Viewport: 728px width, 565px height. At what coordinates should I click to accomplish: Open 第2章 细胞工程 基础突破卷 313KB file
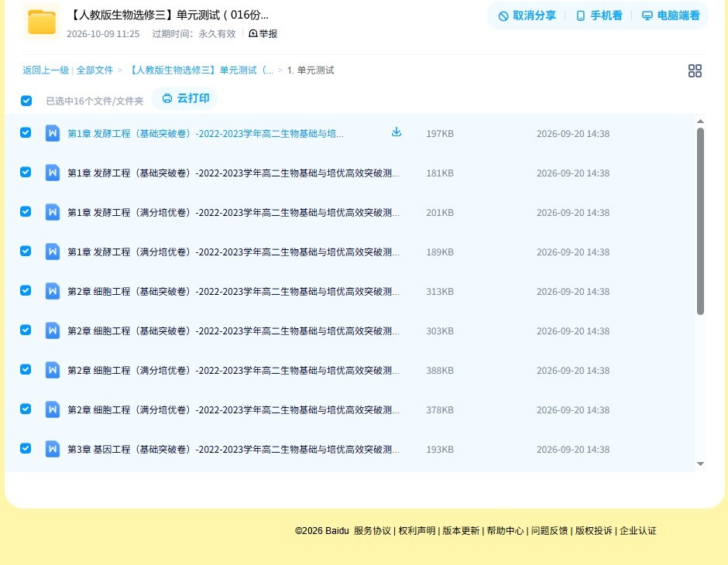(x=233, y=291)
